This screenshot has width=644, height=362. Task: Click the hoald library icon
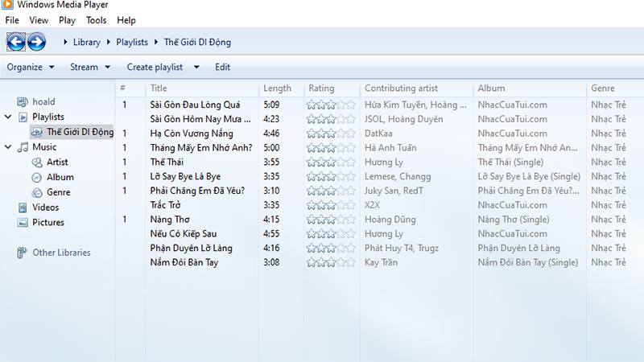tap(23, 102)
